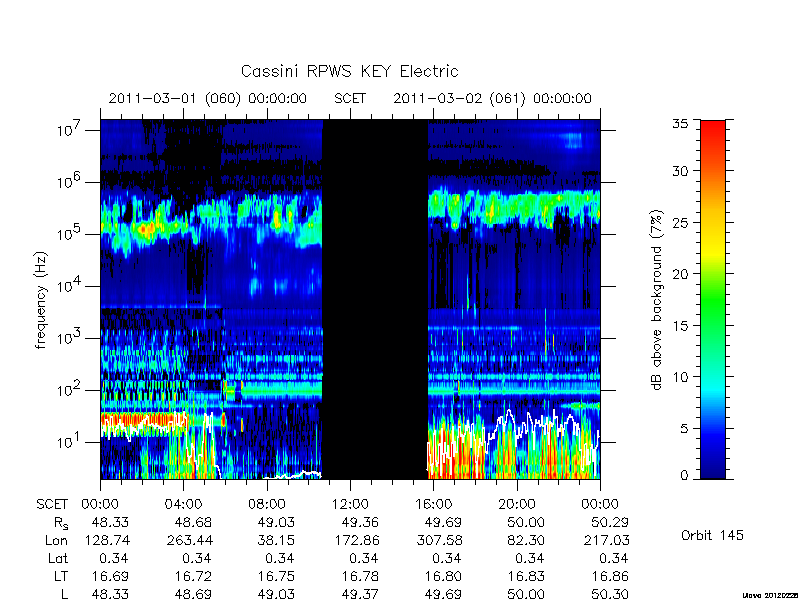
Task: Click the Lat row header
Action: [x=58, y=558]
